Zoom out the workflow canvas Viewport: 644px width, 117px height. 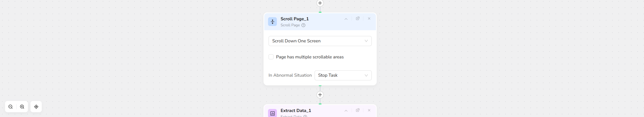[x=11, y=107]
